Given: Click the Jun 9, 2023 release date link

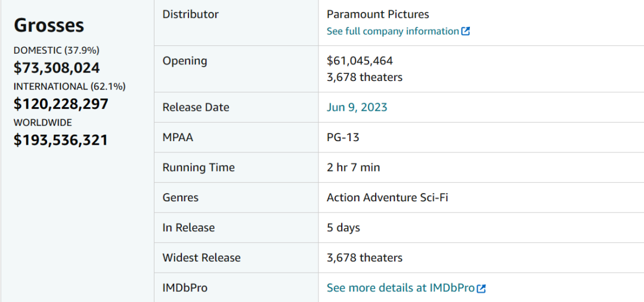Looking at the screenshot, I should coord(357,107).
